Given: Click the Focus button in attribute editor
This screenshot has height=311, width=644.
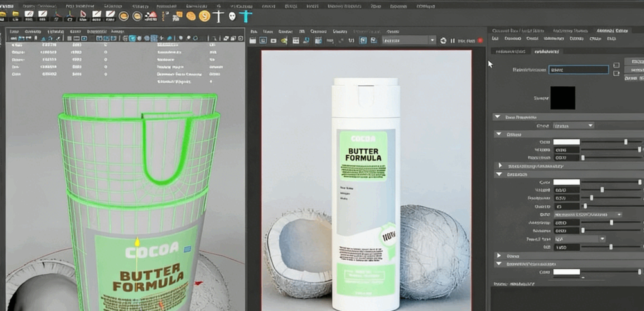Looking at the screenshot, I should point(635,62).
